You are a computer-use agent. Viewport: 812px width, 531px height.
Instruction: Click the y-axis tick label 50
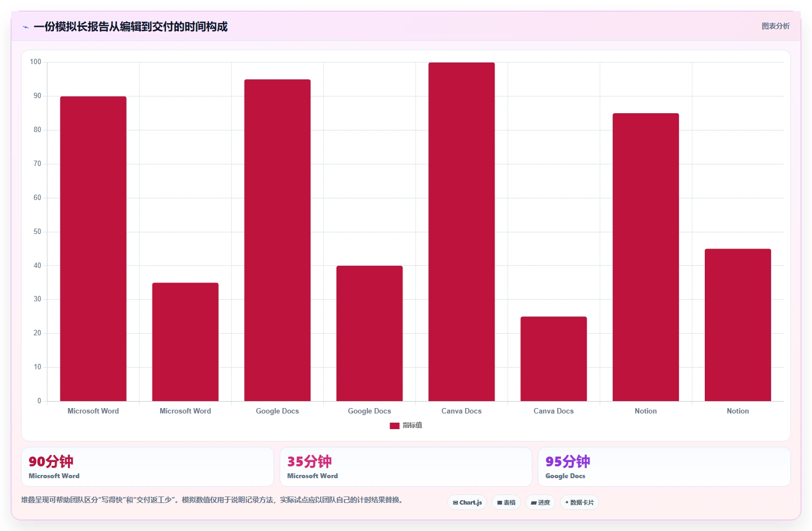click(37, 232)
